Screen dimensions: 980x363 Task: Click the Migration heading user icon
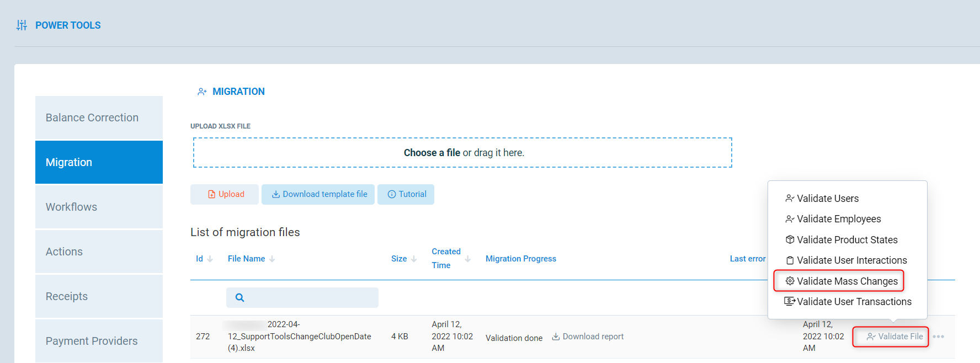coord(202,92)
